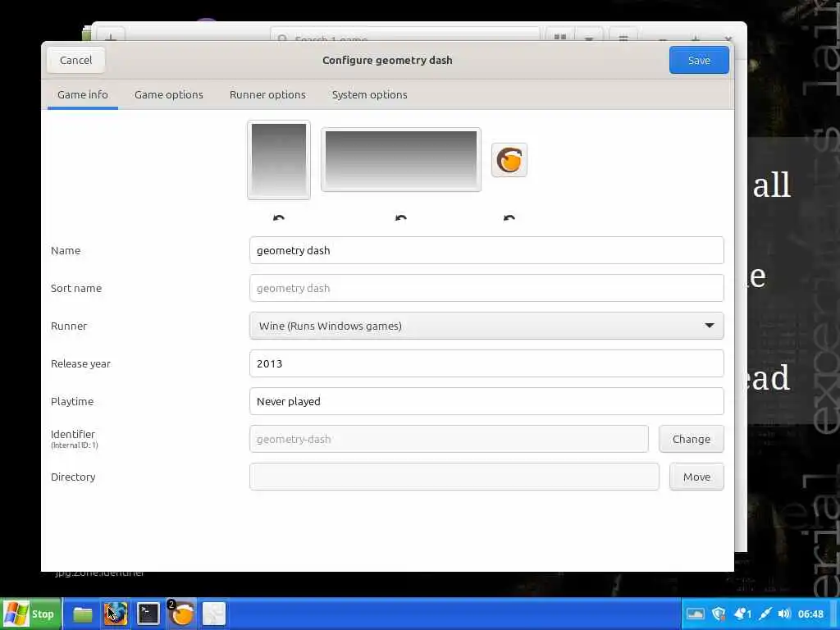
Task: Save the game configuration
Action: [x=699, y=60]
